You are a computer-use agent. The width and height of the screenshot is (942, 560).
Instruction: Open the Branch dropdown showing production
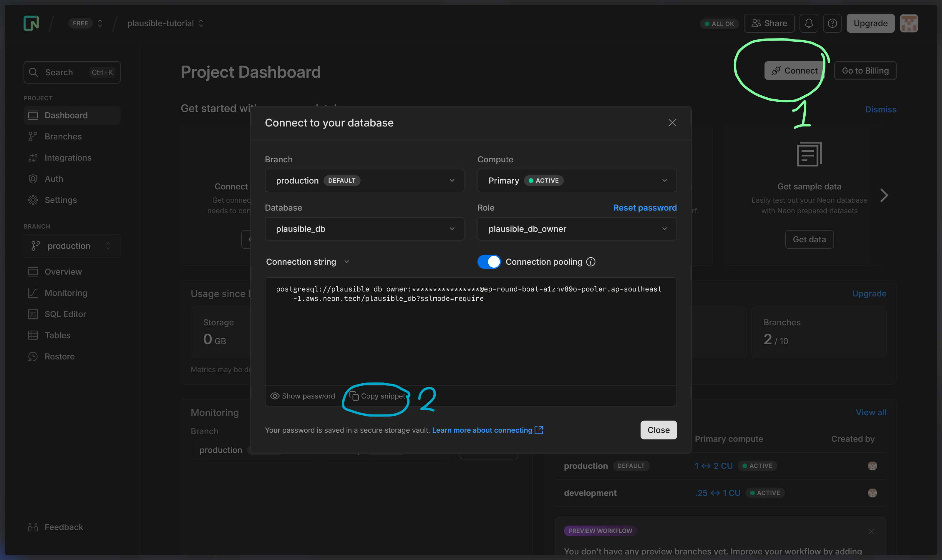[x=364, y=180]
